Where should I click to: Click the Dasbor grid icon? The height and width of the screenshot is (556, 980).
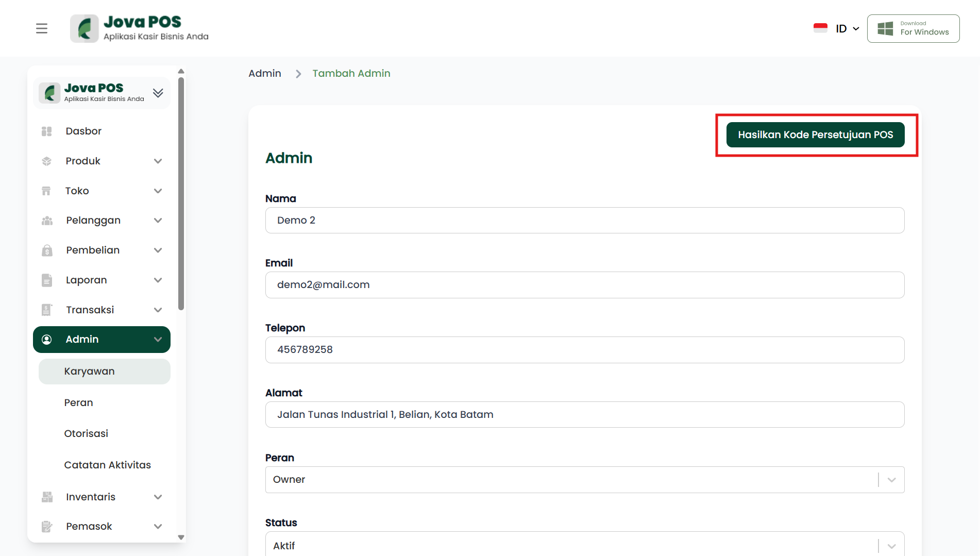coord(47,131)
